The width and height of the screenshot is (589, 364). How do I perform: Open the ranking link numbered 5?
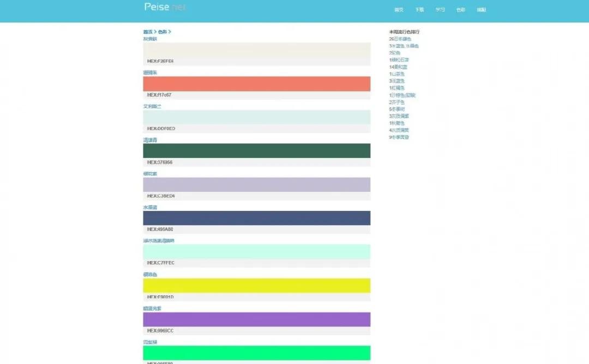coord(397,109)
